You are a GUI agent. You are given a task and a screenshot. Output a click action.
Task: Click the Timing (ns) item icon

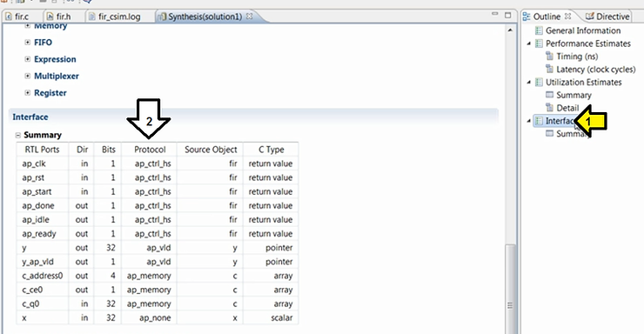tap(549, 57)
